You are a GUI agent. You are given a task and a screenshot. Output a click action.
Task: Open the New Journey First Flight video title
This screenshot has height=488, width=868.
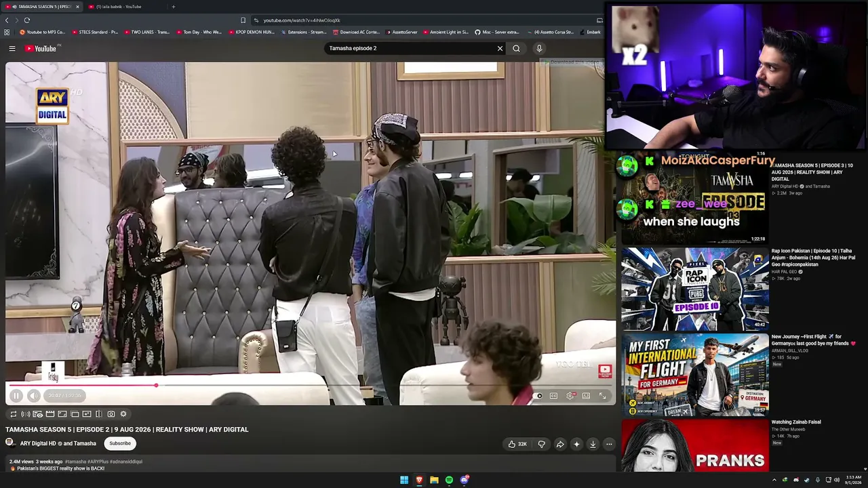[x=814, y=340]
